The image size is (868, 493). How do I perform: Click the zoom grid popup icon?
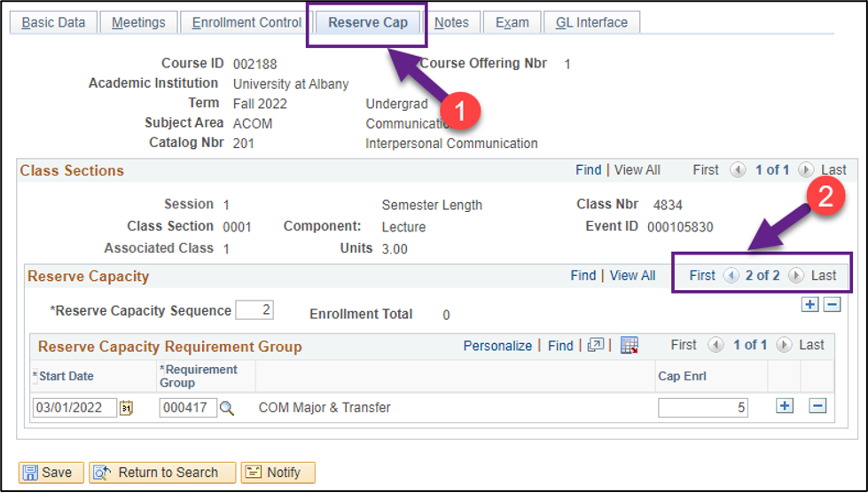tap(595, 346)
